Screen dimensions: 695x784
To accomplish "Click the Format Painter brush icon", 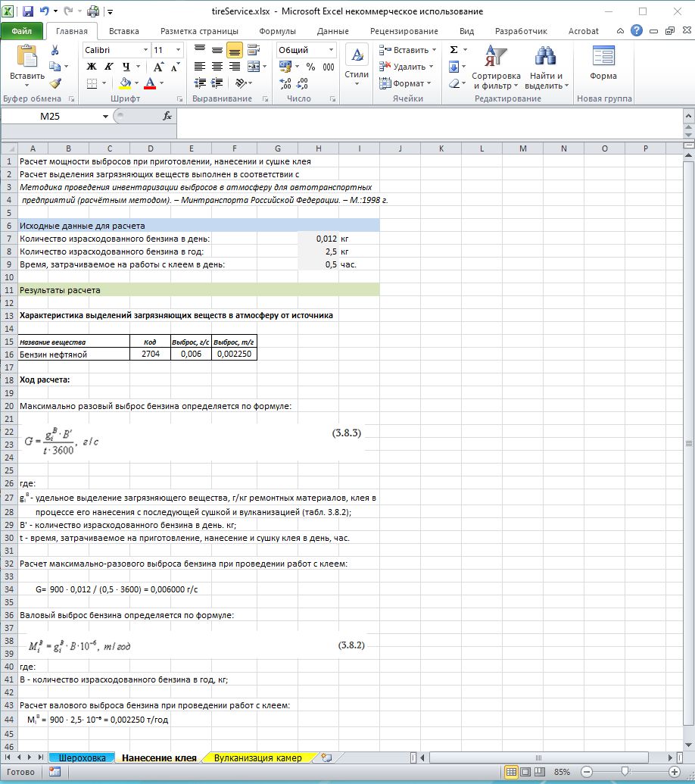I will click(55, 83).
